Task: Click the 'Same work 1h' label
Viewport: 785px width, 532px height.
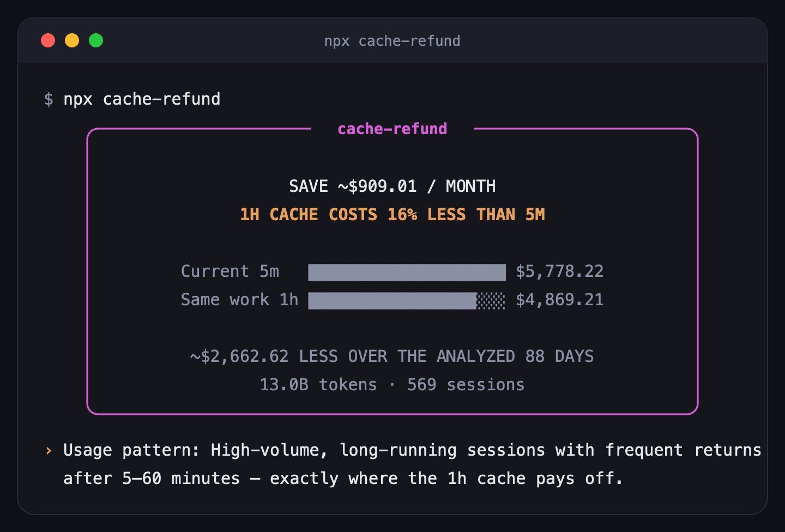Action: pos(239,300)
